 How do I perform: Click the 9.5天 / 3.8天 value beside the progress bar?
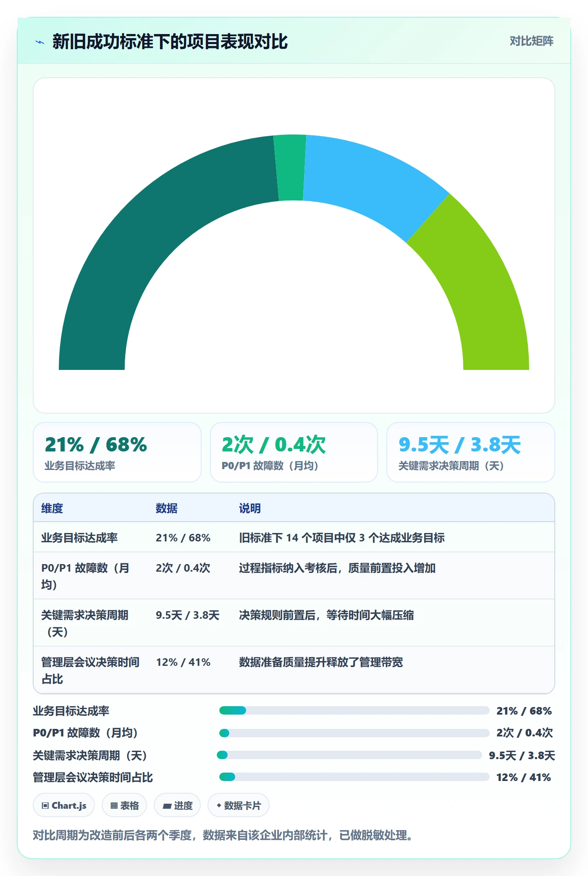tap(522, 755)
